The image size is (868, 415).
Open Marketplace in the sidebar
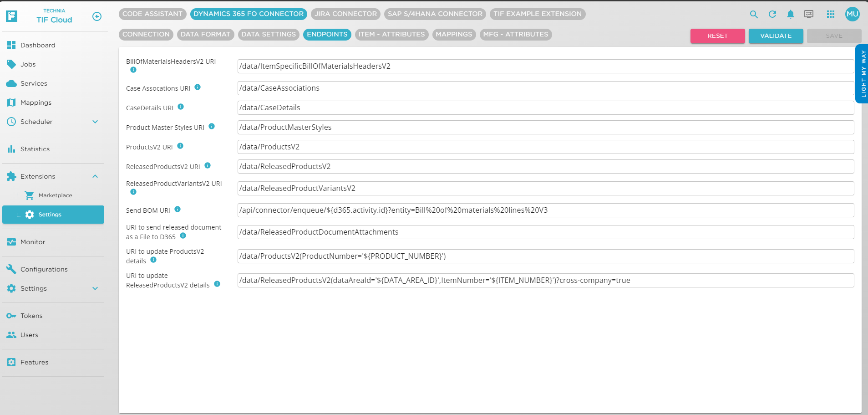tap(55, 195)
